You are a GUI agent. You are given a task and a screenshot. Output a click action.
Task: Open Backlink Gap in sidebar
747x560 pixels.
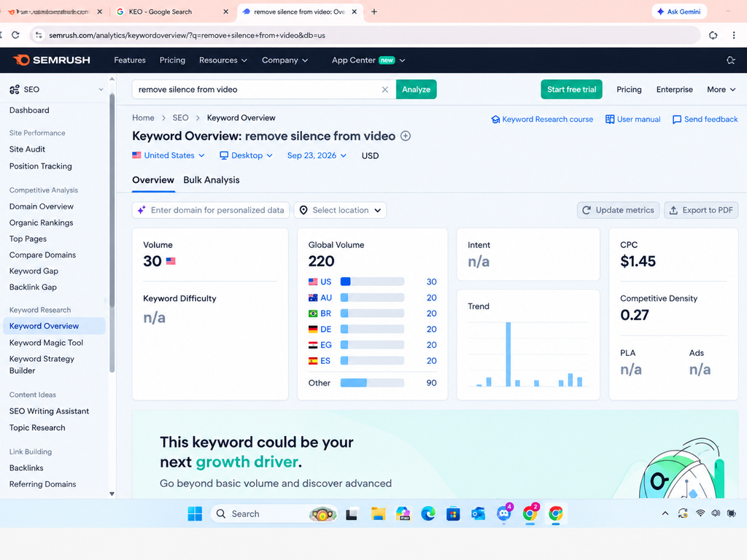coord(33,287)
